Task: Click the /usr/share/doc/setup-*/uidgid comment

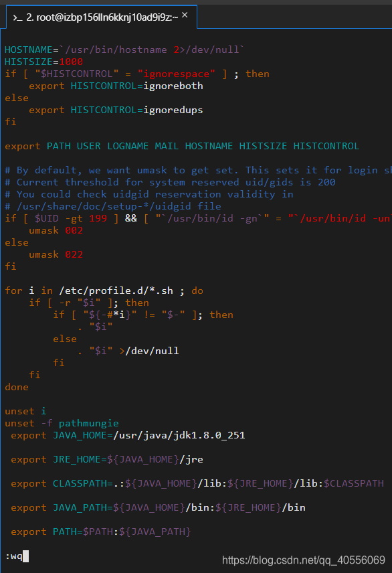Action: pyautogui.click(x=112, y=206)
